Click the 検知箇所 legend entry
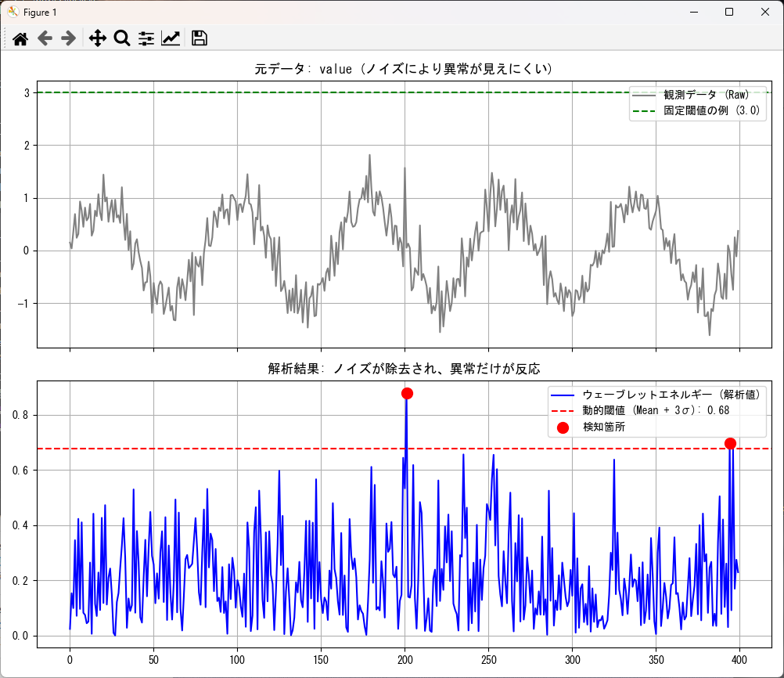 [x=603, y=427]
